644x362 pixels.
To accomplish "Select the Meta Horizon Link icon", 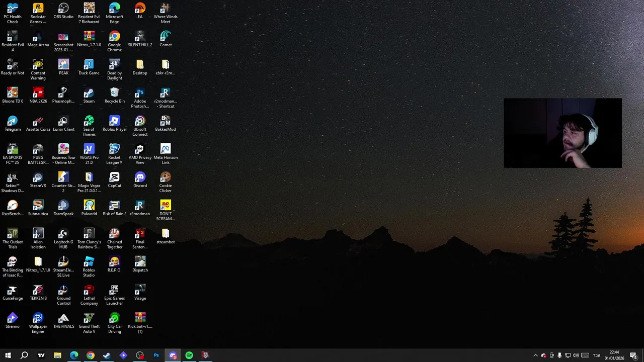I will [166, 154].
